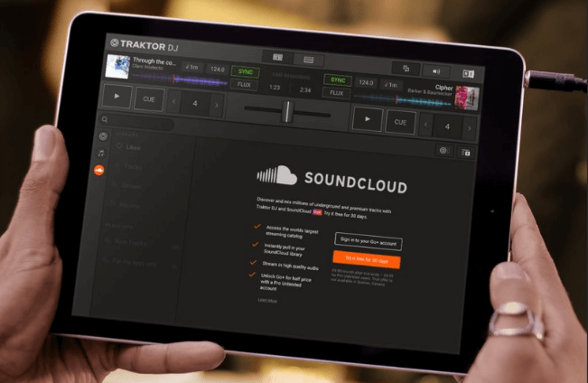Viewport: 588px width, 383px height.
Task: Click checkmark beside Stream in high quality audio
Action: coord(254,263)
